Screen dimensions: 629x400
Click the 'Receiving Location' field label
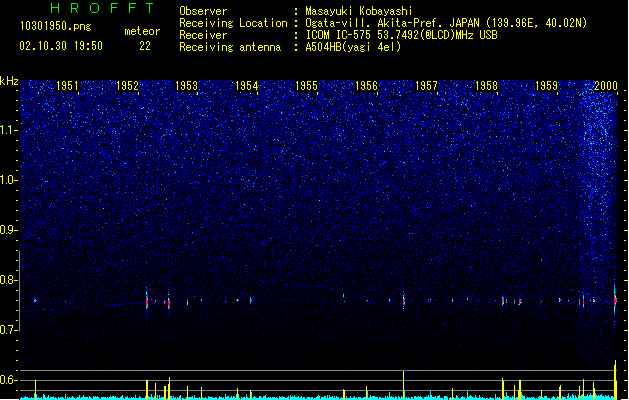pyautogui.click(x=233, y=23)
